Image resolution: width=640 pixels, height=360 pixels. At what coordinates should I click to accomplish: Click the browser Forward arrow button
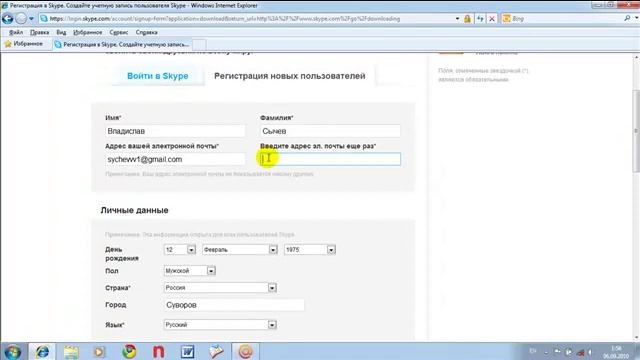coord(21,18)
